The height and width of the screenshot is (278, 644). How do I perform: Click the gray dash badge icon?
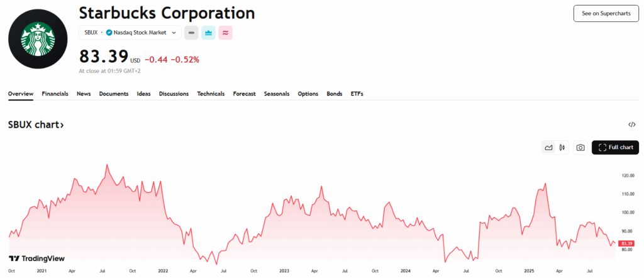[191, 33]
